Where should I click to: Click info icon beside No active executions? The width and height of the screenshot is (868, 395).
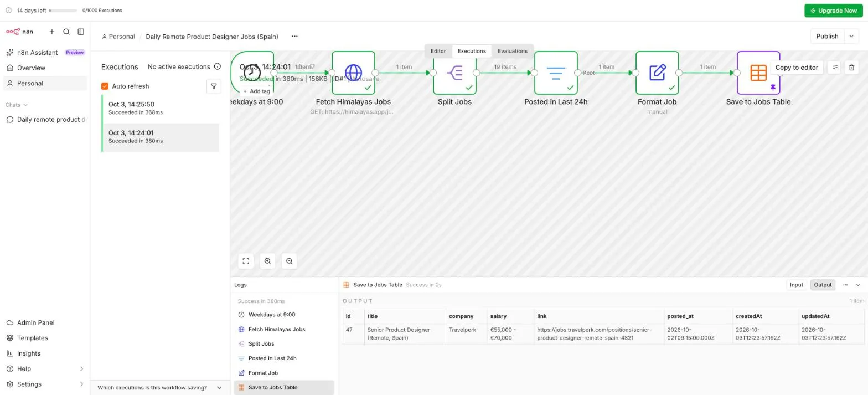[x=218, y=66]
